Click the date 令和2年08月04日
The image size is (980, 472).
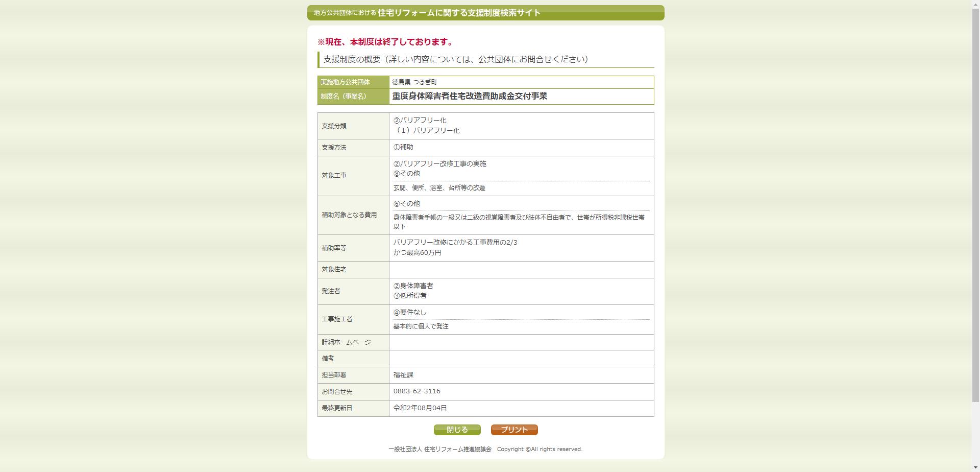pos(420,408)
